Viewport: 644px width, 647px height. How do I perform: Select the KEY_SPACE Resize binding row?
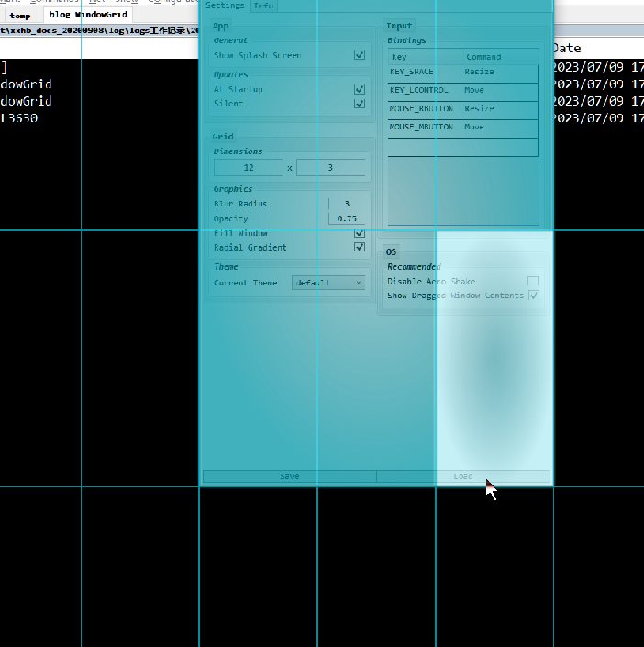(x=462, y=72)
